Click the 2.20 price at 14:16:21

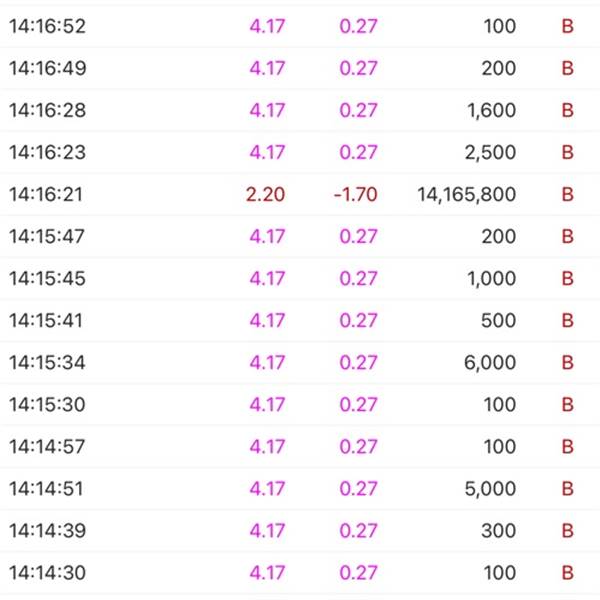coord(266,194)
